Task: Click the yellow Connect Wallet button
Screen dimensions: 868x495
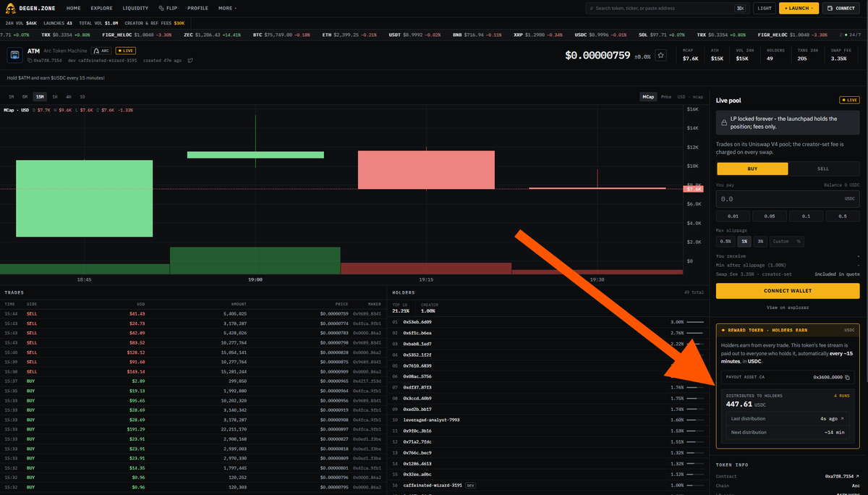Action: (x=788, y=291)
